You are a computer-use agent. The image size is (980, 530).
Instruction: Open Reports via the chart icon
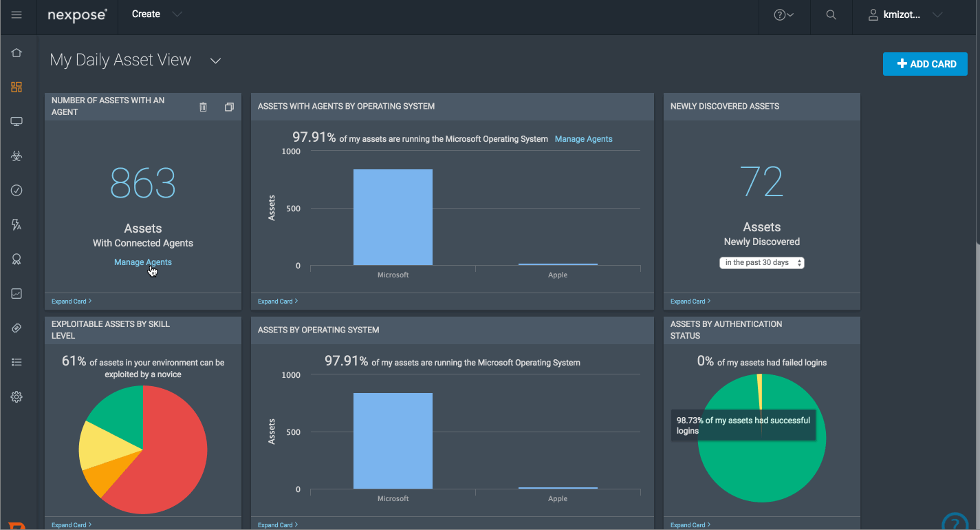[17, 294]
